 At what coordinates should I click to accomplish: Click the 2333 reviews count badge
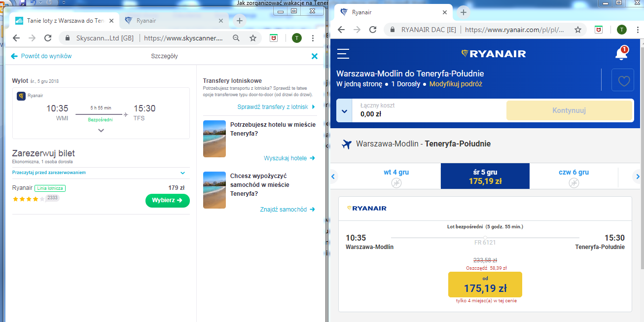point(53,198)
